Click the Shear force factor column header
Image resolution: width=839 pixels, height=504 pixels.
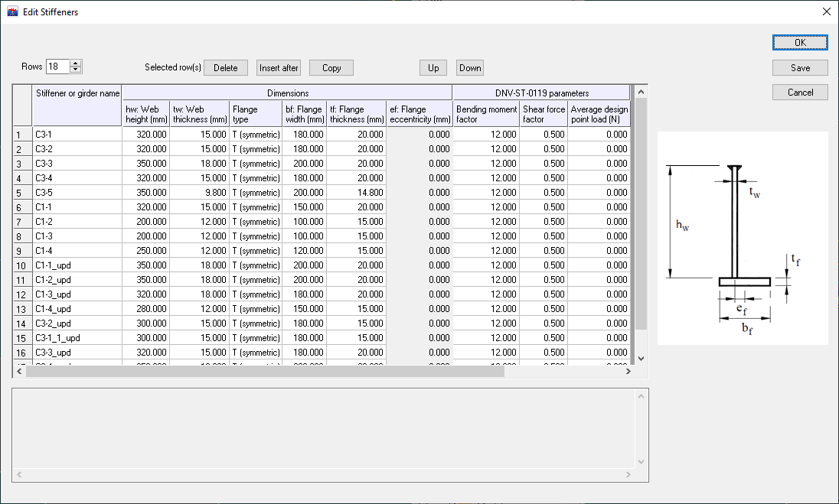pos(544,114)
